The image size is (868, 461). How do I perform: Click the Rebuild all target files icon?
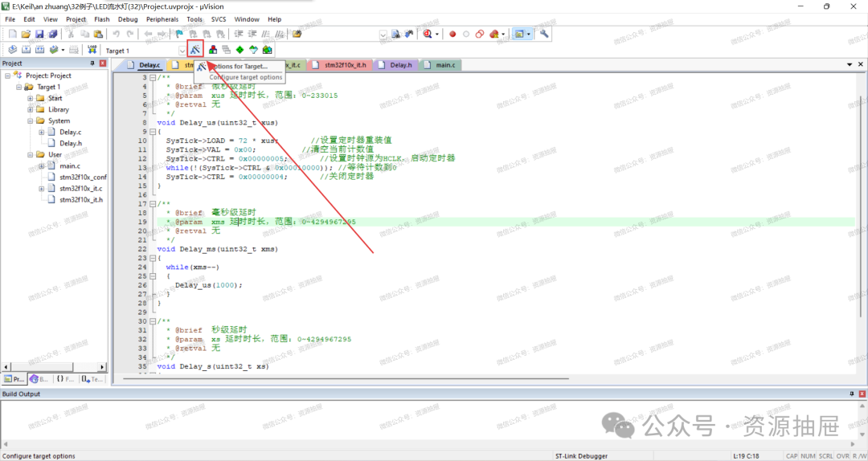click(x=39, y=50)
